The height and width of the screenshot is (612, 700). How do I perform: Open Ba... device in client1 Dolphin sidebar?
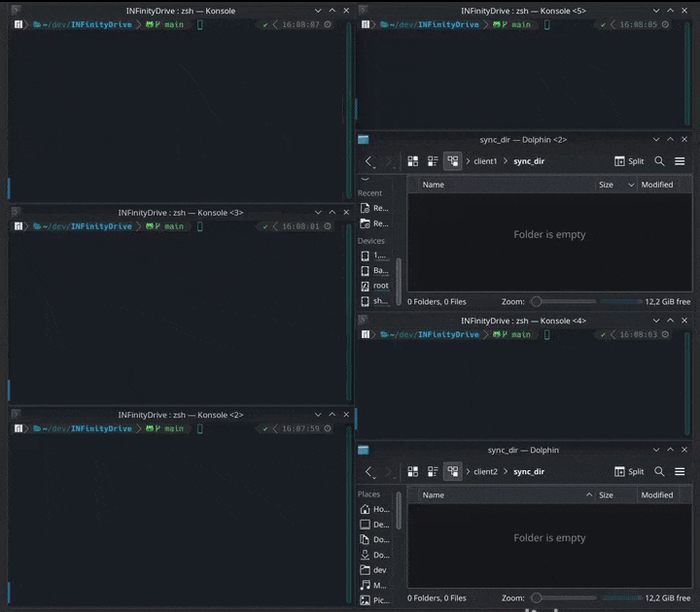coord(375,270)
